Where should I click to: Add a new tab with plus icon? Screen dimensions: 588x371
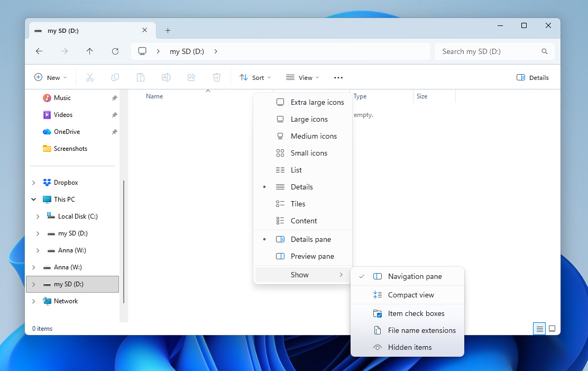pyautogui.click(x=168, y=30)
